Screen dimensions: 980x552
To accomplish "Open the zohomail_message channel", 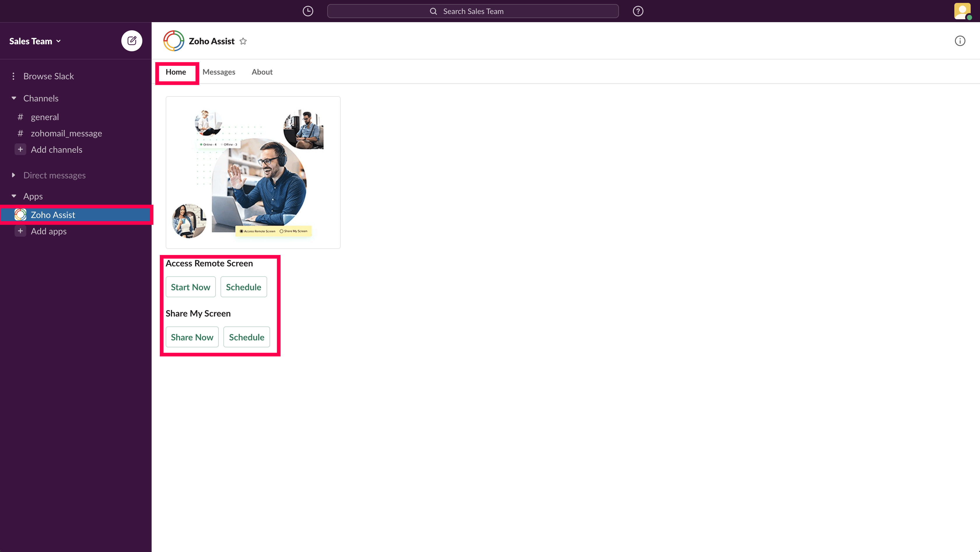I will click(66, 133).
